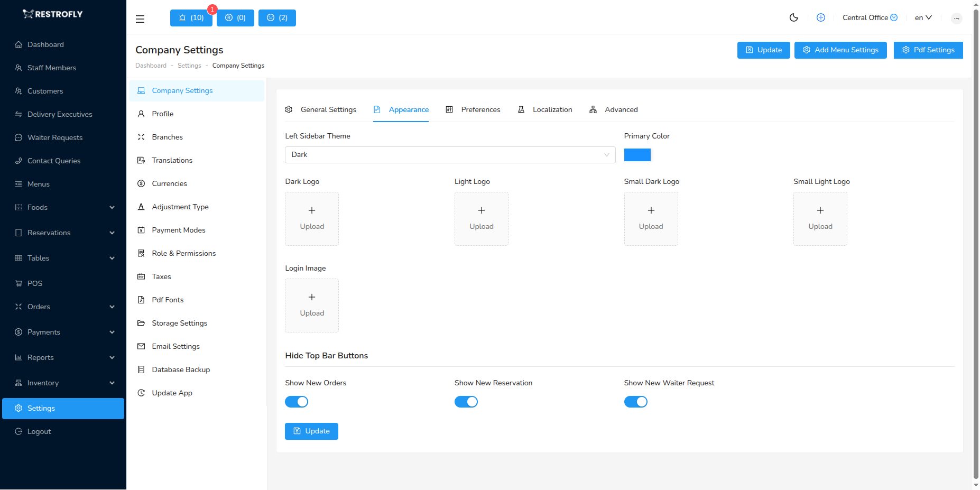Viewport: 980px width, 490px height.
Task: Click the Add Menu Settings button
Action: [x=840, y=50]
